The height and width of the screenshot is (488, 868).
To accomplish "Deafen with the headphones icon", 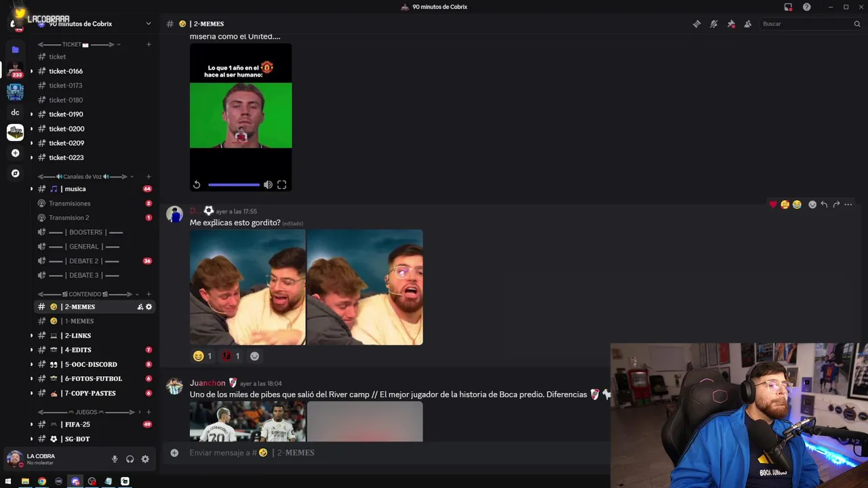I will click(x=130, y=459).
